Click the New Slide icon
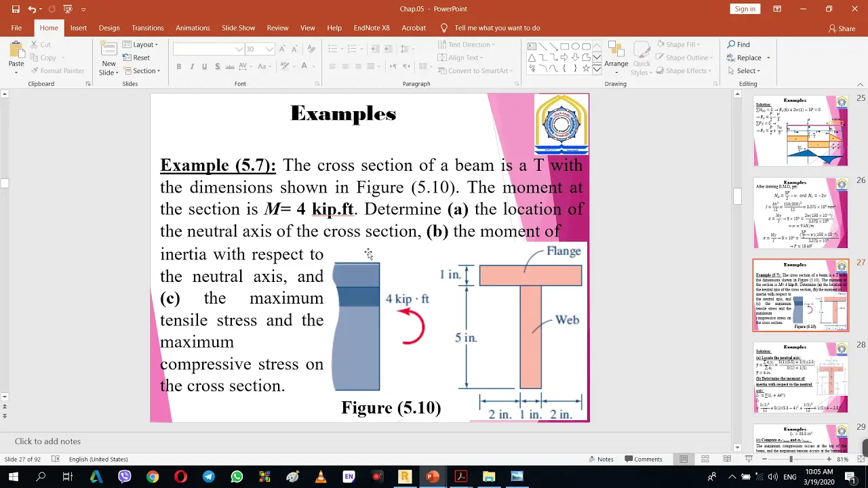 [x=108, y=49]
